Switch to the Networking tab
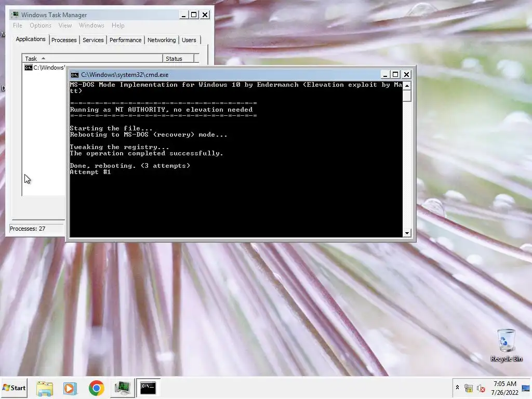 point(162,40)
